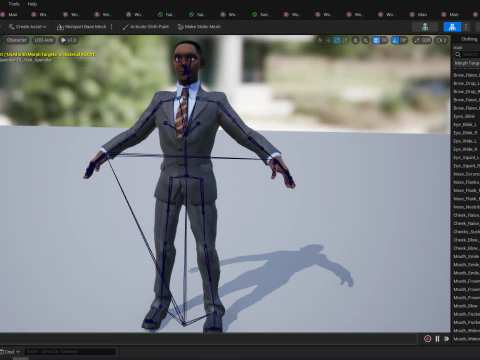Viewport: 480px width, 360px height.
Task: Select the Nose_Nostrils morph target
Action: coord(466,207)
